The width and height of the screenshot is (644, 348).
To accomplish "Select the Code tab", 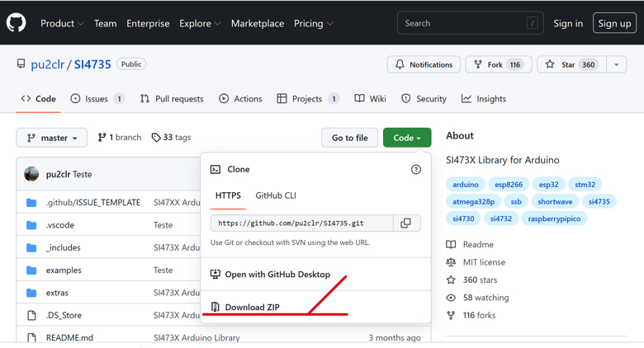I will [38, 99].
